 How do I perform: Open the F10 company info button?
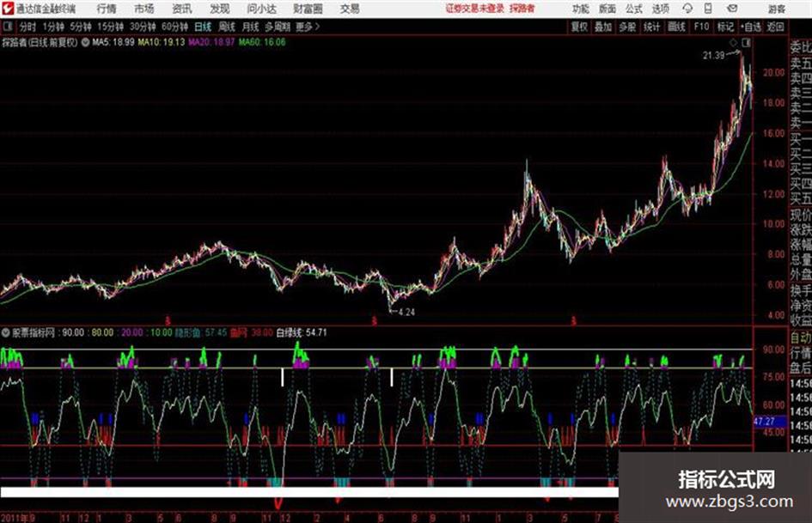(701, 27)
